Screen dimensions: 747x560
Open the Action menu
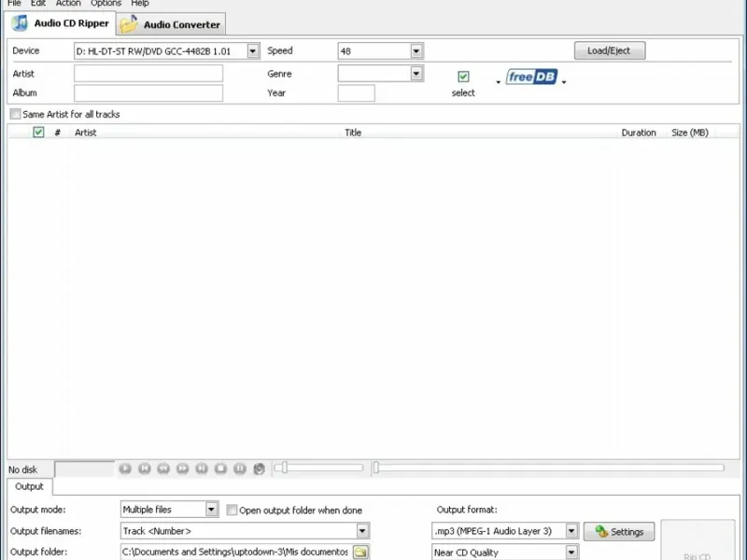pyautogui.click(x=68, y=4)
